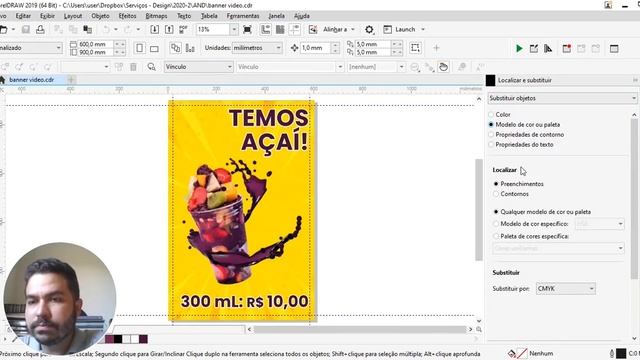
Task: Open Substituir por CMYK dropdown
Action: click(565, 289)
